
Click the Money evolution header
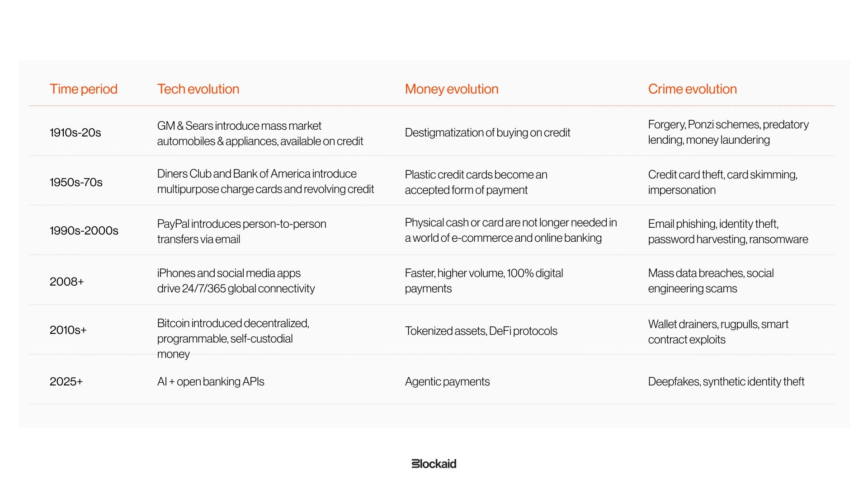452,89
